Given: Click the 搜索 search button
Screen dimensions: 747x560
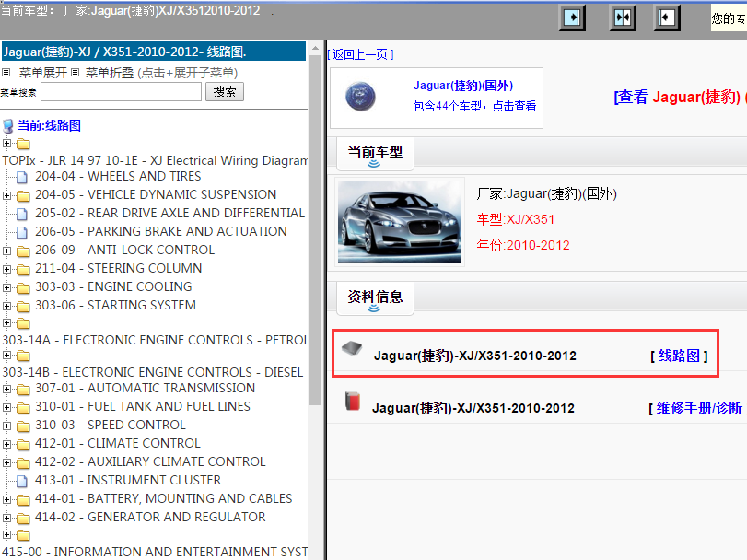Looking at the screenshot, I should coord(225,91).
